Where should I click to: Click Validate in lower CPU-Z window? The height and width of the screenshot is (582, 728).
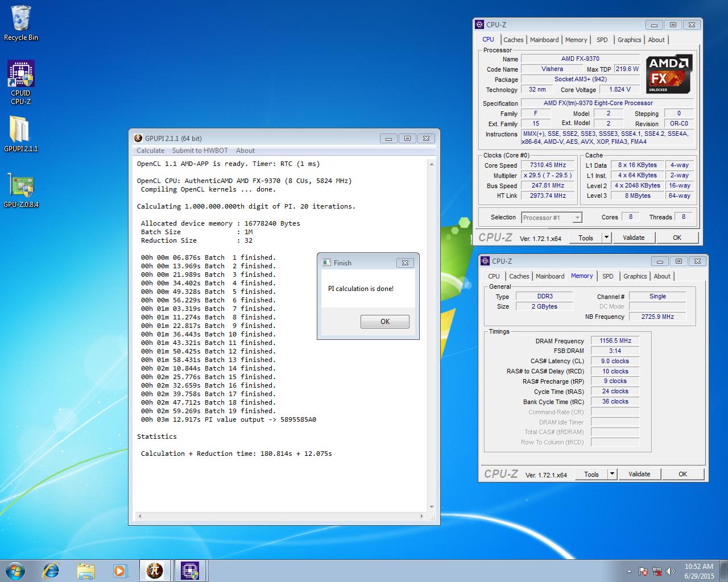coord(639,474)
